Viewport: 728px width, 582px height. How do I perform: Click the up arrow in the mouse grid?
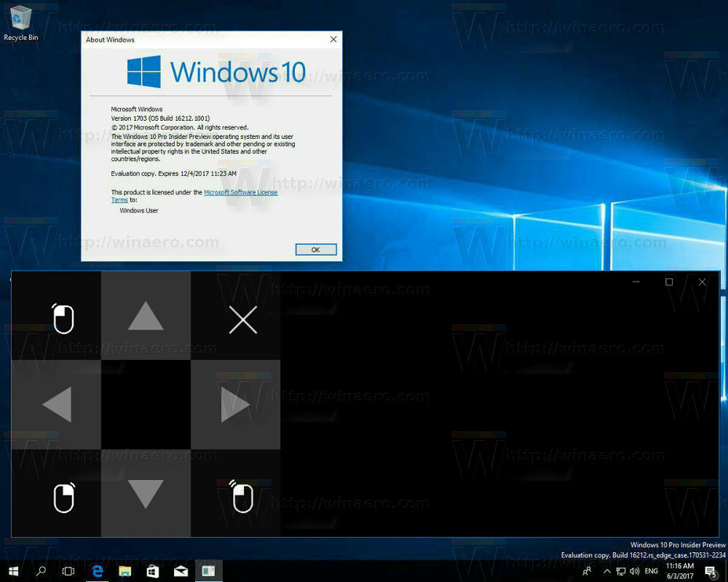(x=146, y=316)
